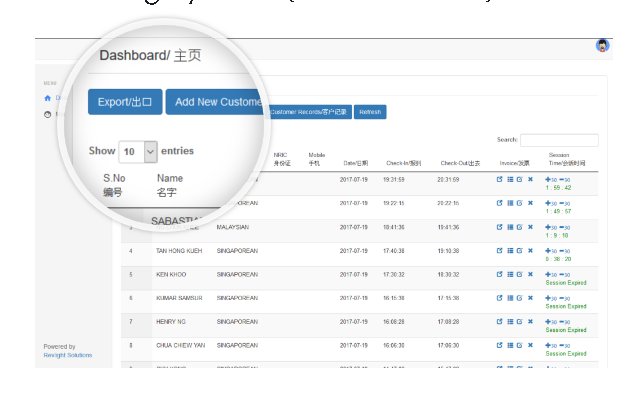Click the list icon in TAN HONG KUEH row
The image size is (630, 414).
click(x=510, y=251)
